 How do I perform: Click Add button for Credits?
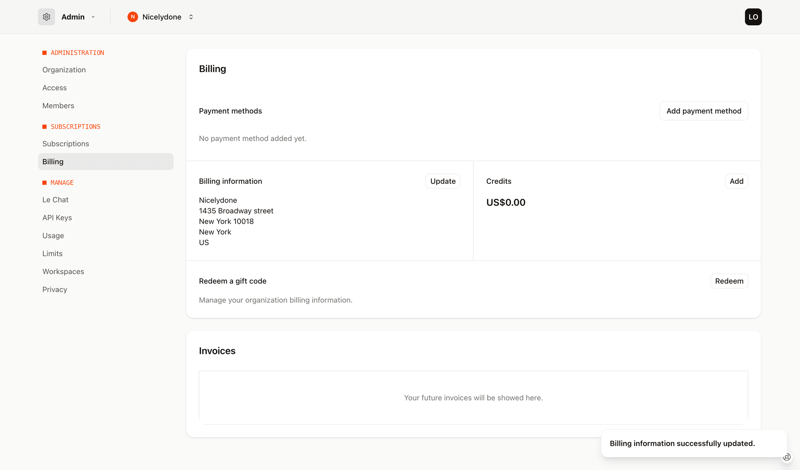(x=736, y=181)
